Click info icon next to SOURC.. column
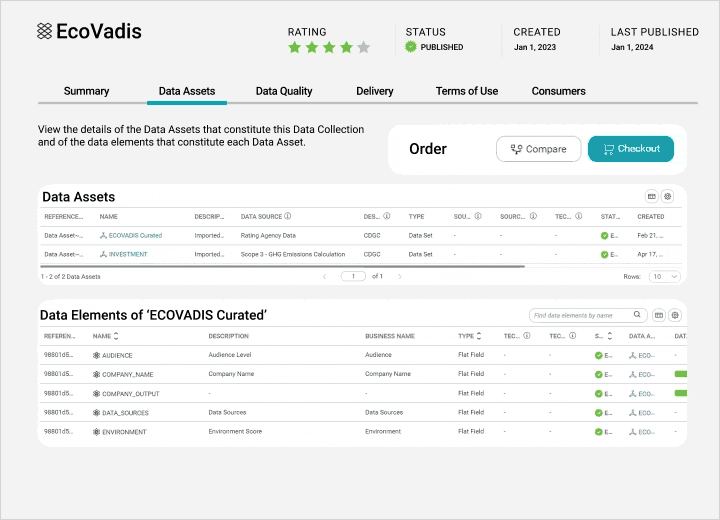720x520 pixels. pos(533,216)
